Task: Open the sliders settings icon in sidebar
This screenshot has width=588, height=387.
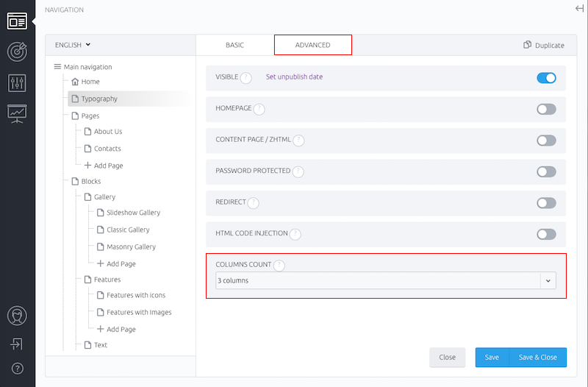Action: (17, 83)
